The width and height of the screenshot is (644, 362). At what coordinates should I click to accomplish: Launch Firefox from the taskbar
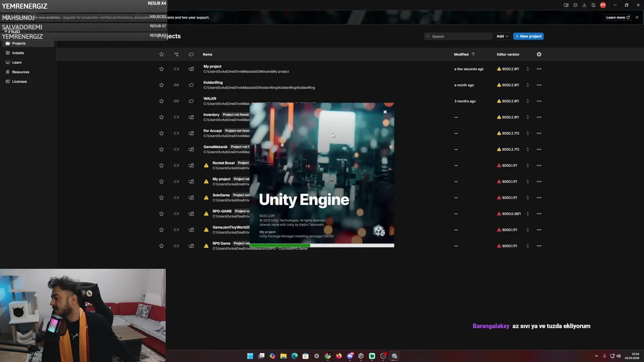click(x=339, y=356)
